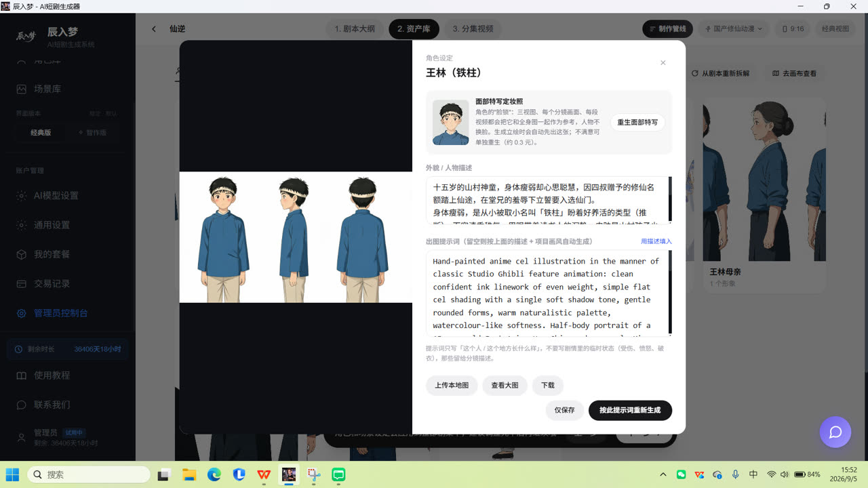The height and width of the screenshot is (488, 868).
Task: Click 去画布查看
Action: [794, 73]
